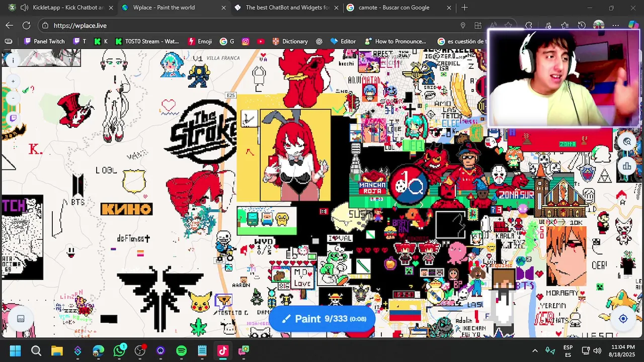Viewport: 644px width, 362px height.
Task: Click the streamer webcam overlay
Action: point(564,78)
